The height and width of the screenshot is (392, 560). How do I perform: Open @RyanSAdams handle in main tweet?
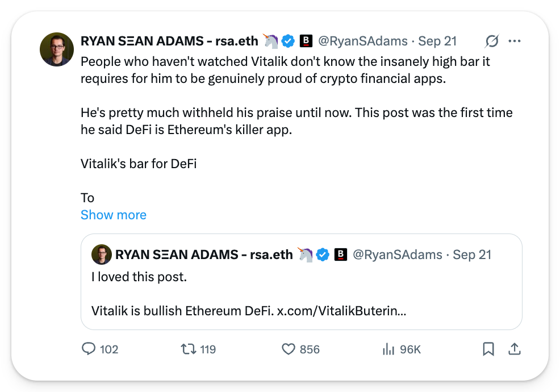[362, 41]
